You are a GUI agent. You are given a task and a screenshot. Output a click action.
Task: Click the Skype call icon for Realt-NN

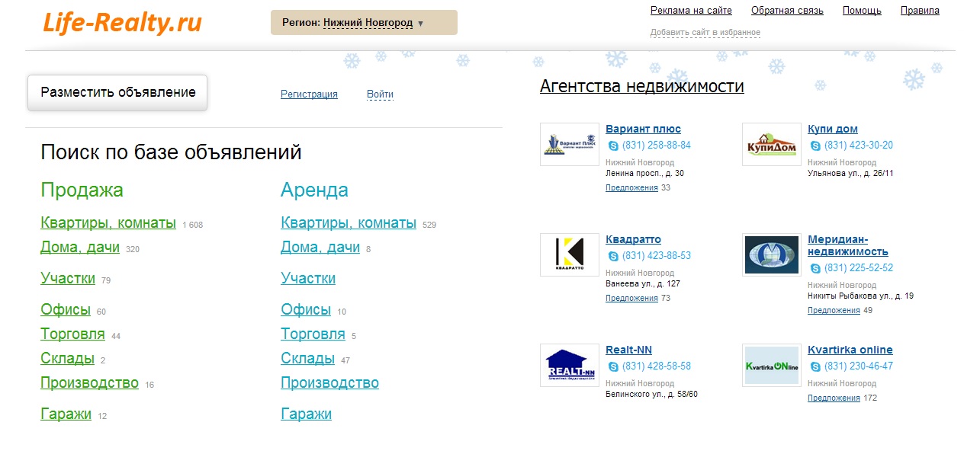point(612,366)
